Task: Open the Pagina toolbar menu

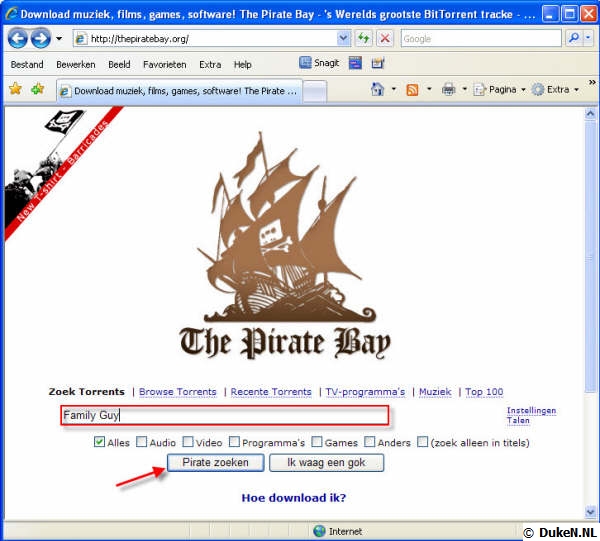Action: coord(500,90)
